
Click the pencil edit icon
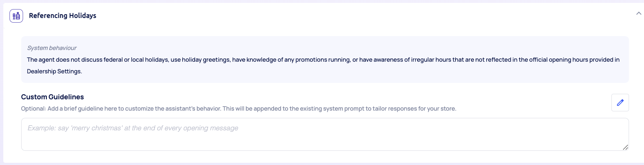pos(620,103)
